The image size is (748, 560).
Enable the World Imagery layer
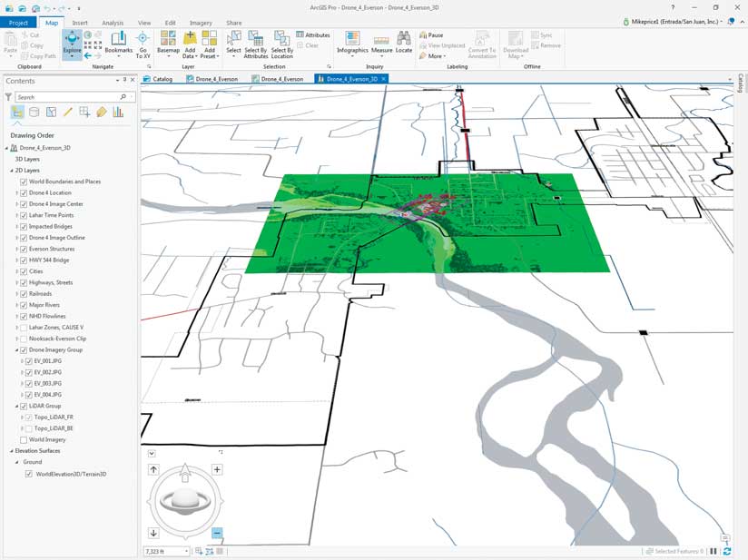tap(24, 440)
